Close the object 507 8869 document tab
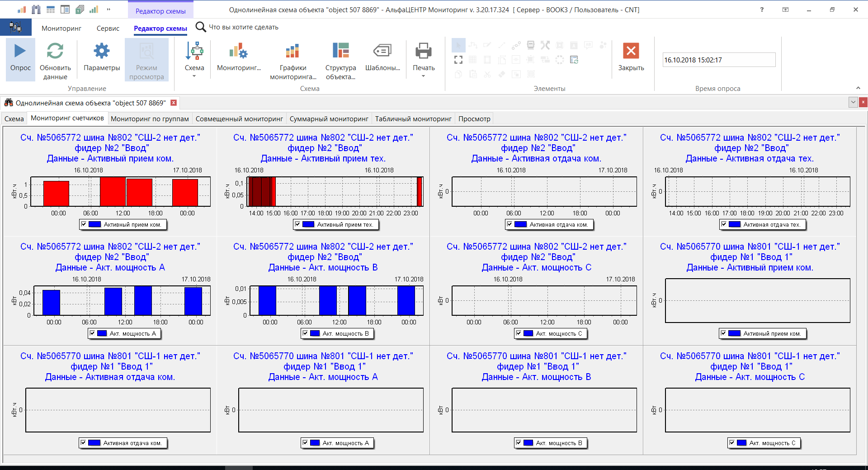This screenshot has height=470, width=868. pos(174,103)
